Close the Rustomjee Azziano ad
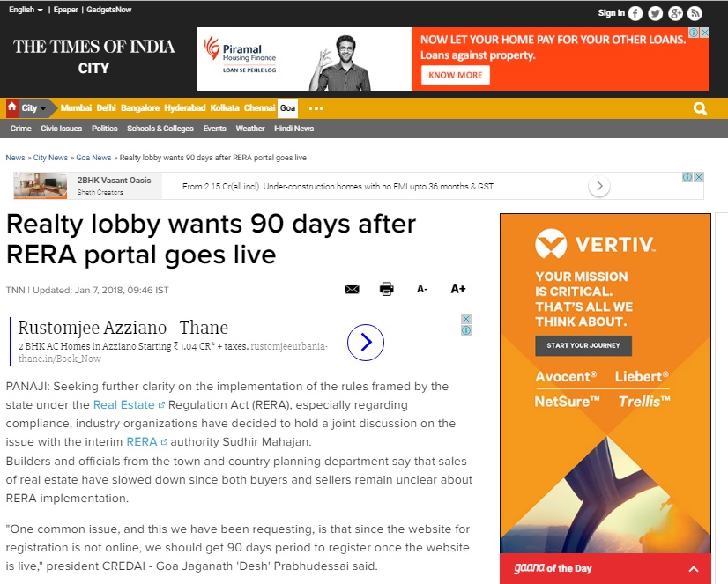This screenshot has height=584, width=728. [466, 319]
